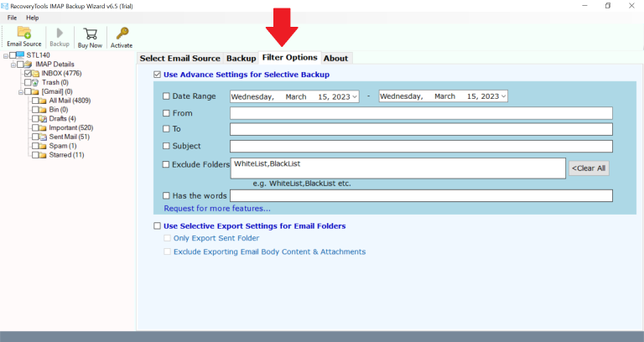Select the Sent Mail (51) folder icon

pos(42,137)
